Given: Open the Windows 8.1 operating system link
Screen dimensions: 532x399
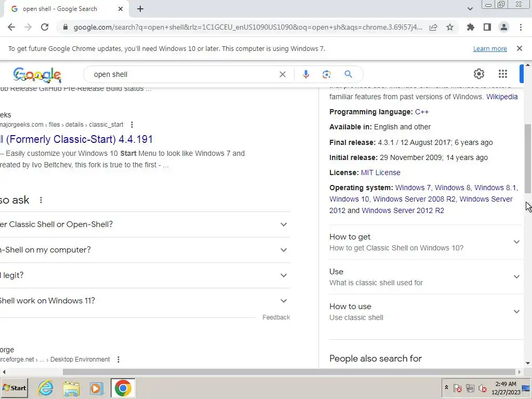Looking at the screenshot, I should tap(495, 188).
